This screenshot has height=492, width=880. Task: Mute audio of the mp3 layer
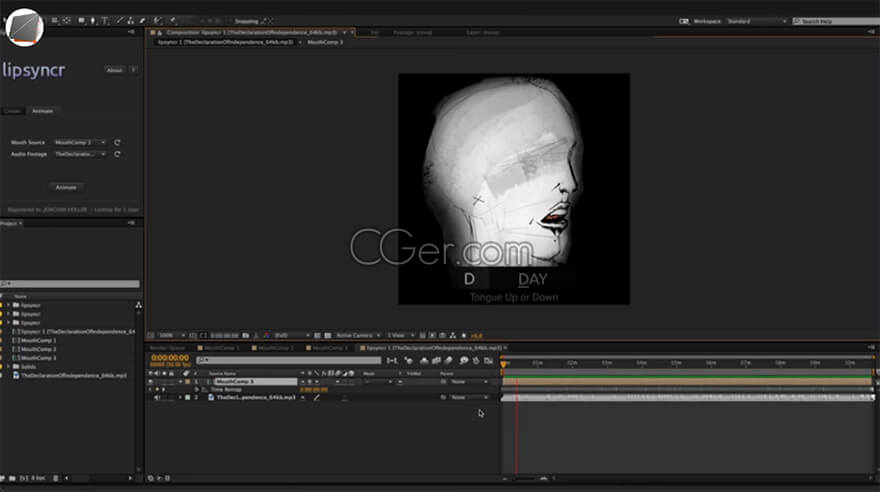click(x=158, y=397)
